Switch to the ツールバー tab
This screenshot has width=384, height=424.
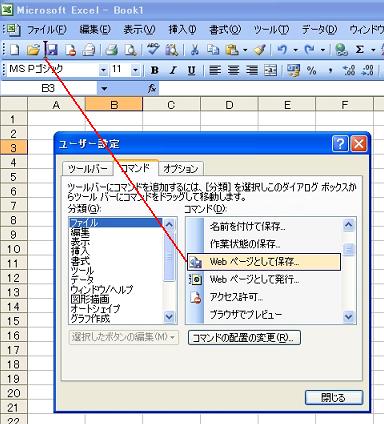click(88, 169)
